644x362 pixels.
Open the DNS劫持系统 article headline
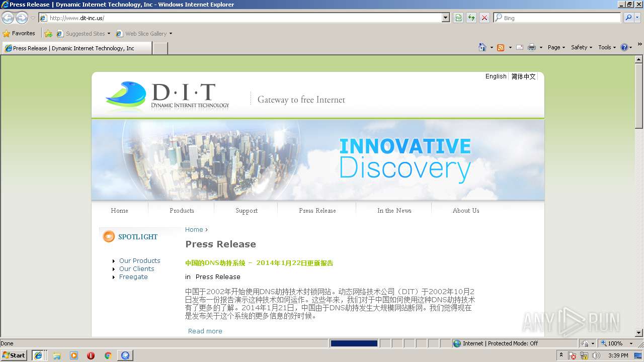pos(259,263)
